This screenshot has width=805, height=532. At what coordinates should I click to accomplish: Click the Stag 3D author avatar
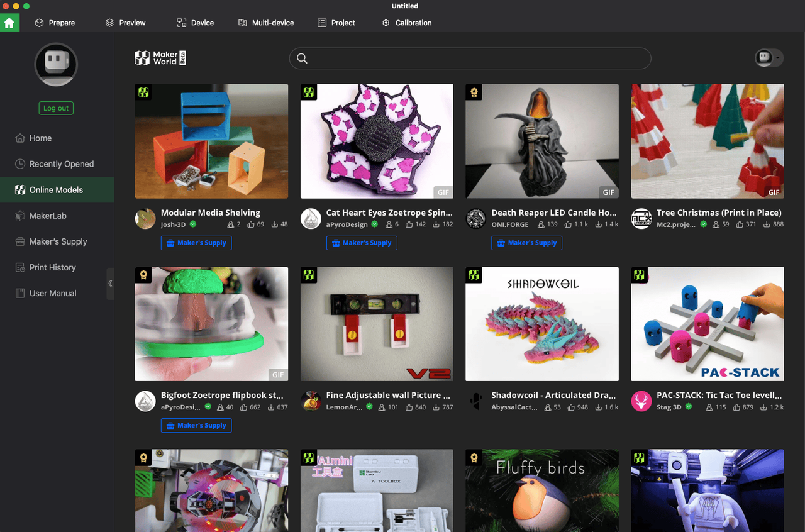point(641,401)
